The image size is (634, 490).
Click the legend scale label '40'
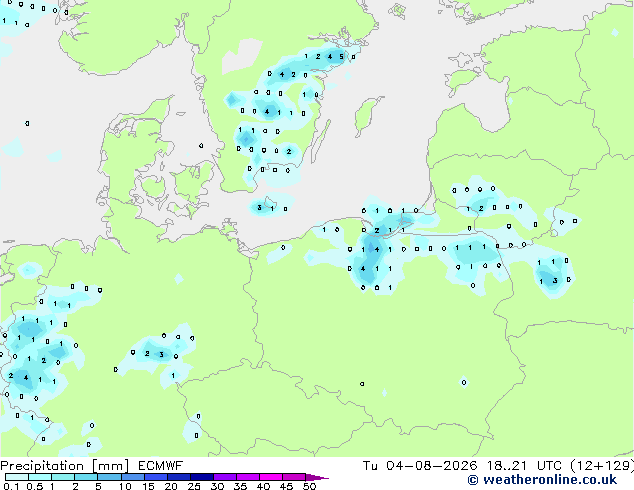(263, 486)
